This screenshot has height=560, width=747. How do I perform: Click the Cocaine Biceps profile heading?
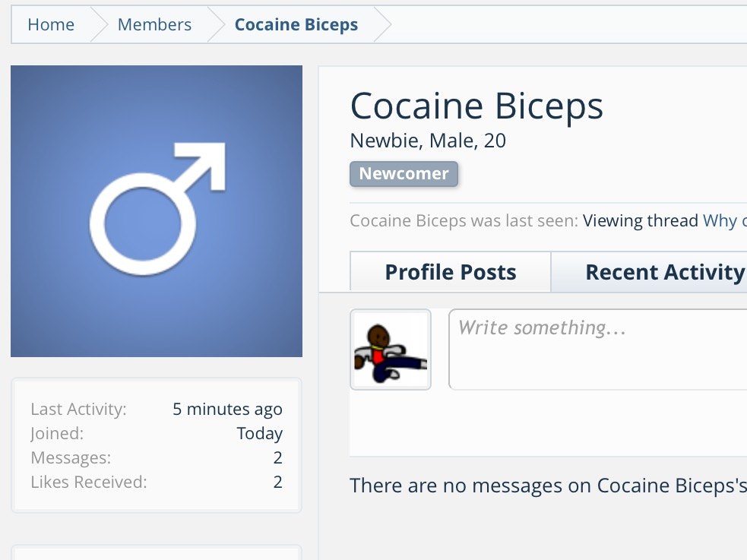[x=476, y=106]
